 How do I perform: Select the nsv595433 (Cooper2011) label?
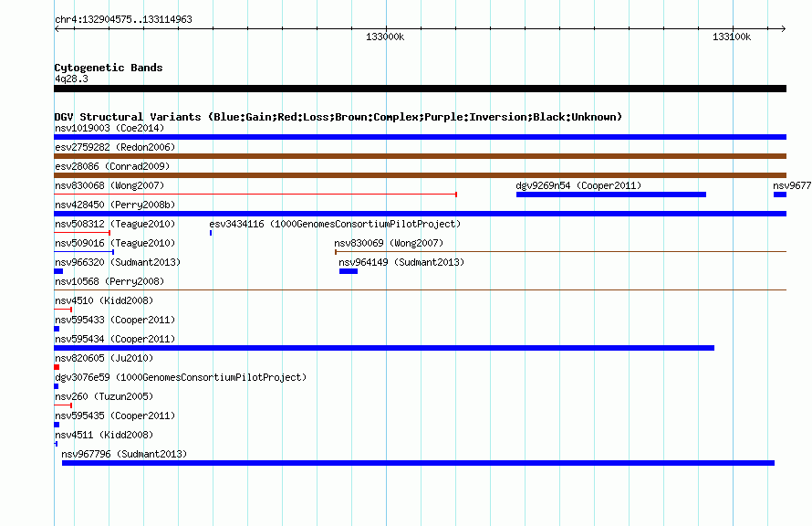pos(115,320)
